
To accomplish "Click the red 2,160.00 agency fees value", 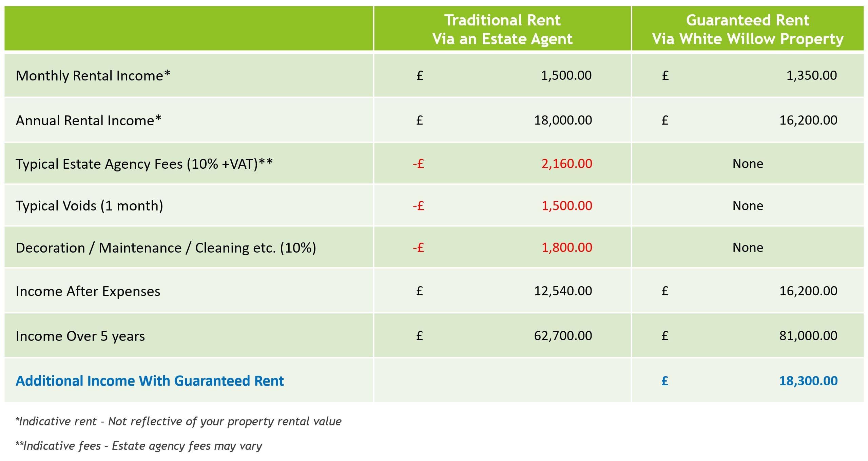I will [566, 164].
